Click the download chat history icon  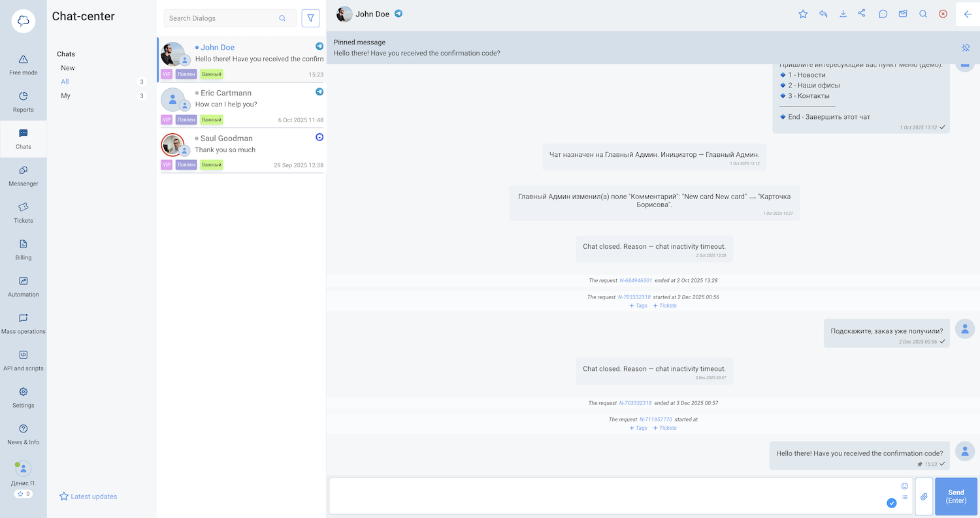tap(843, 14)
